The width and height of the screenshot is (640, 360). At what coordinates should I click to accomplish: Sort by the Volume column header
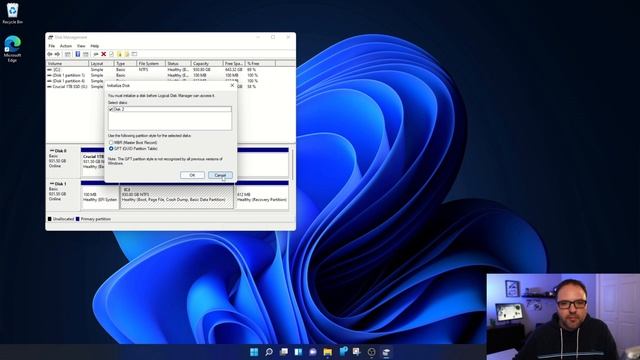coord(67,64)
